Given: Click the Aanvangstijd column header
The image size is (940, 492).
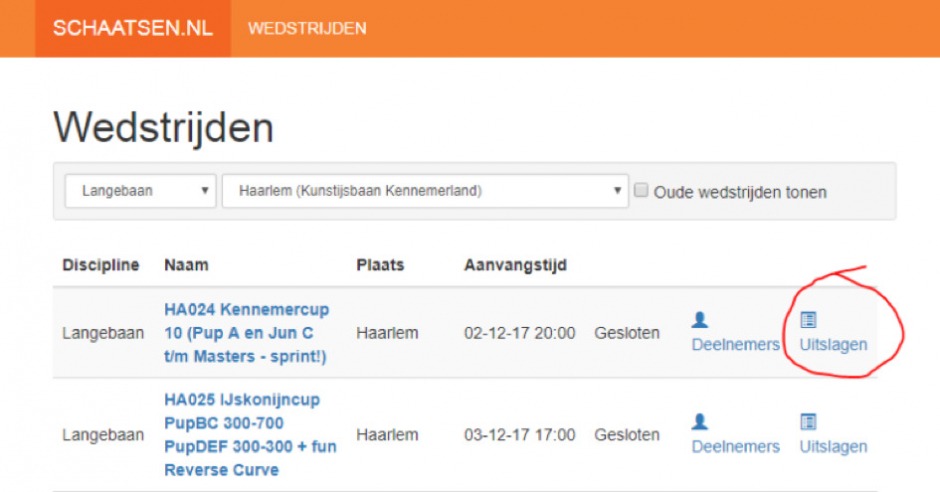Looking at the screenshot, I should (x=515, y=265).
